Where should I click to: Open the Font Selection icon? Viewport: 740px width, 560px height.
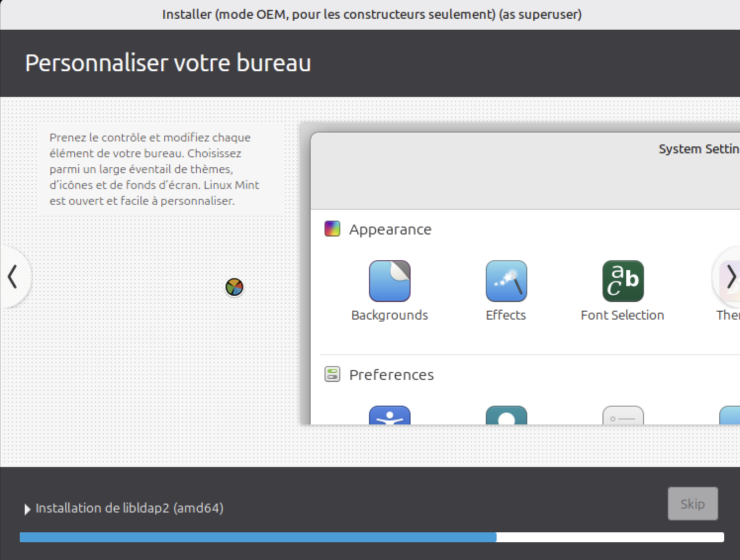click(623, 281)
